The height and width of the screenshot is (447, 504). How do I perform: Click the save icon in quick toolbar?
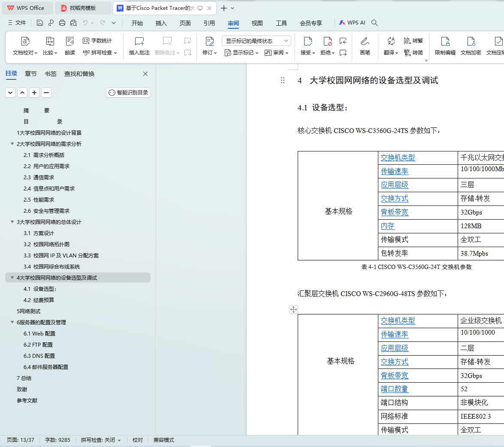tap(40, 23)
